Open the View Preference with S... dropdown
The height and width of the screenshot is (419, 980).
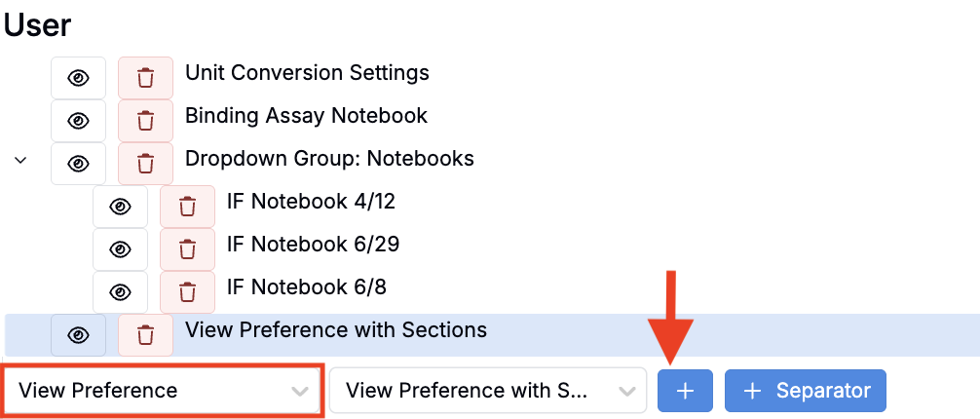487,391
